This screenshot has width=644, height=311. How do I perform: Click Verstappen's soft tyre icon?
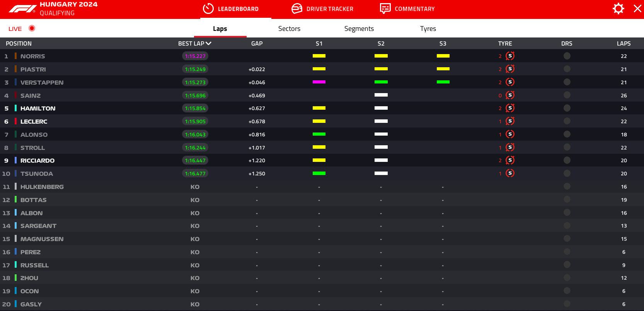[510, 82]
